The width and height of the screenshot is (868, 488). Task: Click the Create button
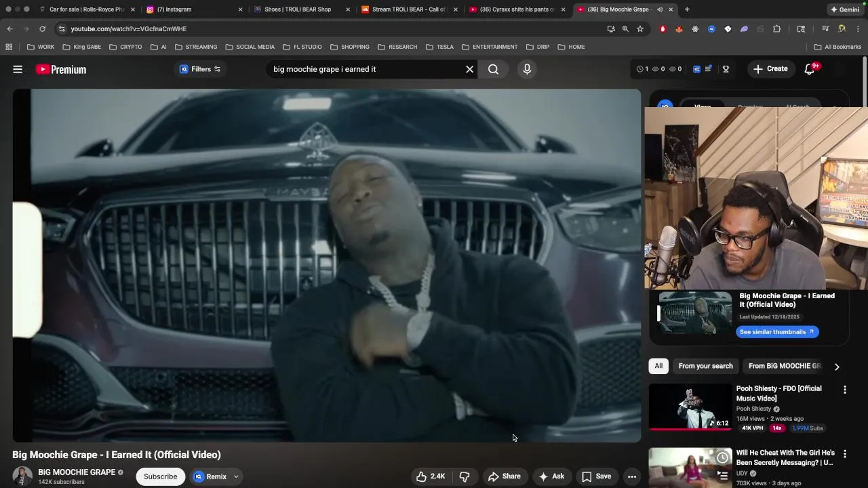coord(770,69)
